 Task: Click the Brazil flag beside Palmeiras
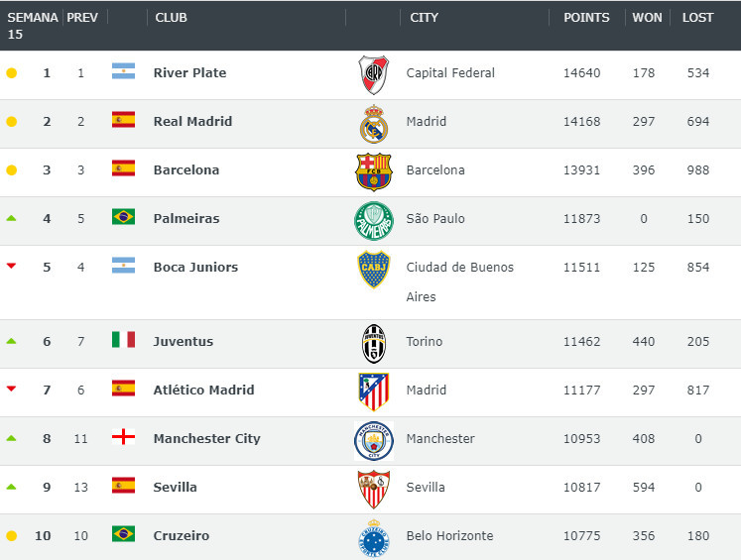pyautogui.click(x=123, y=217)
